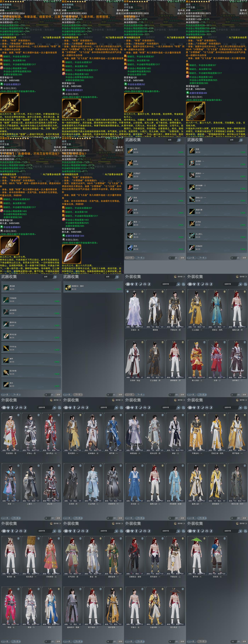
Task: Select the 千叶长生 weapon icon
Action: point(6,348)
